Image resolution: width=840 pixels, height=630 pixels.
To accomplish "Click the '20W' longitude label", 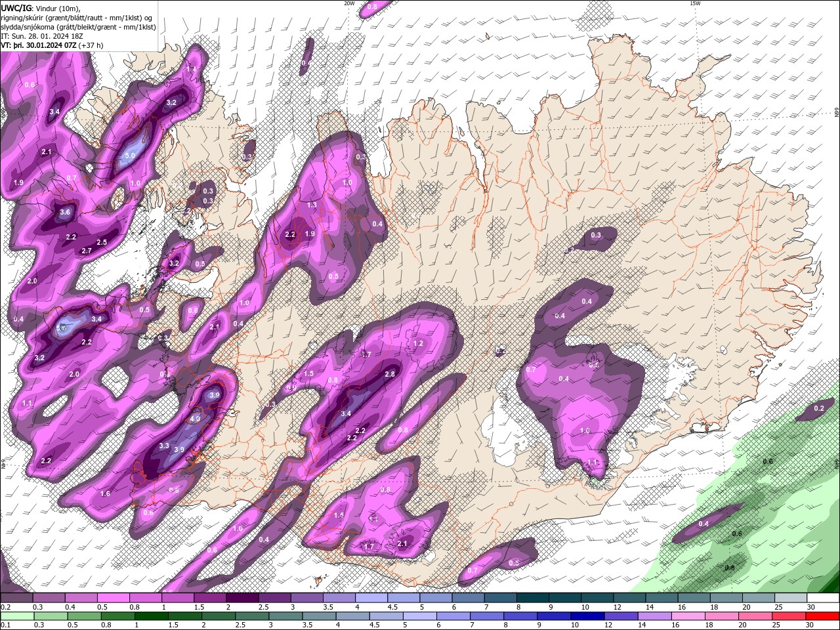I will tap(349, 3).
